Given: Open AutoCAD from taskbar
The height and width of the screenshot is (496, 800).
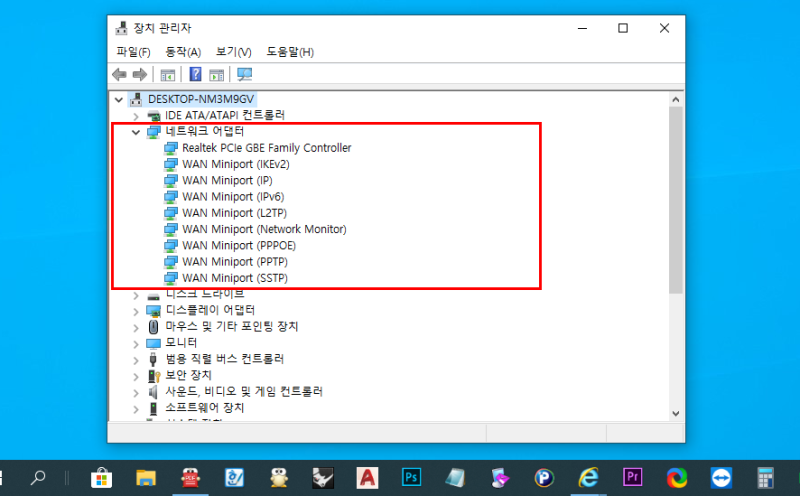Looking at the screenshot, I should click(367, 478).
